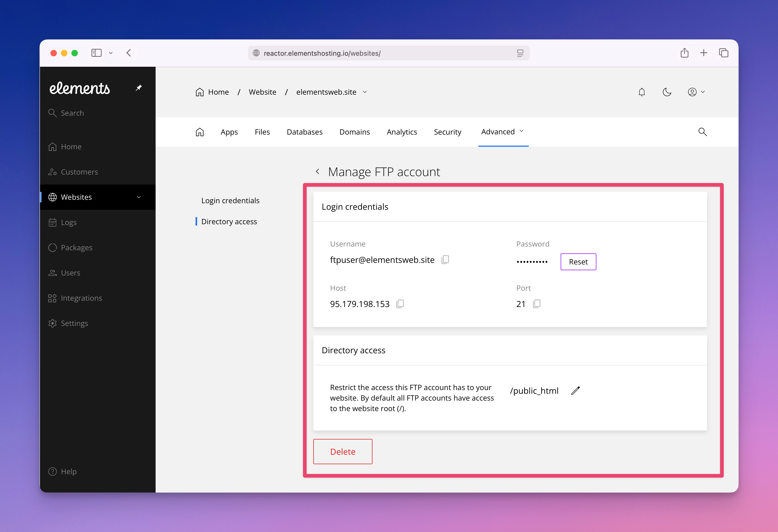Go back from Manage FTP account

click(317, 172)
